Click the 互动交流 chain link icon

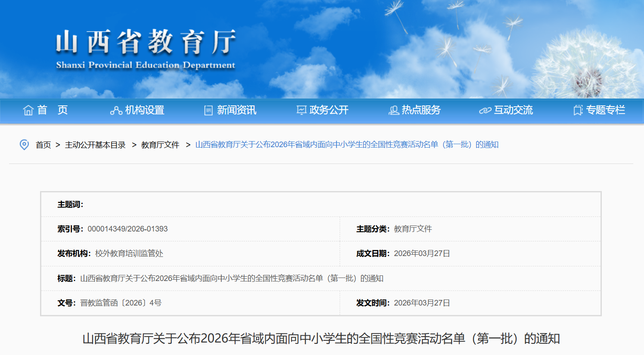click(x=485, y=111)
